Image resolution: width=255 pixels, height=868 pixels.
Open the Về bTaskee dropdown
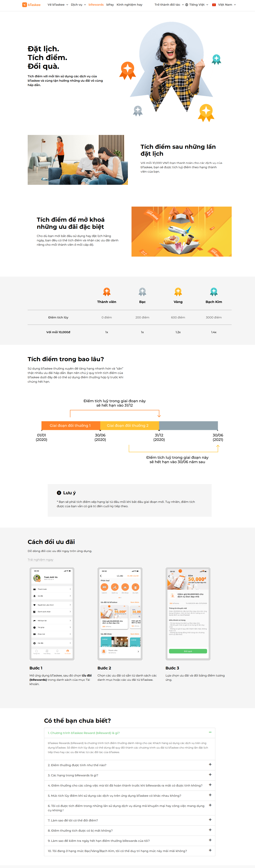[x=58, y=5]
